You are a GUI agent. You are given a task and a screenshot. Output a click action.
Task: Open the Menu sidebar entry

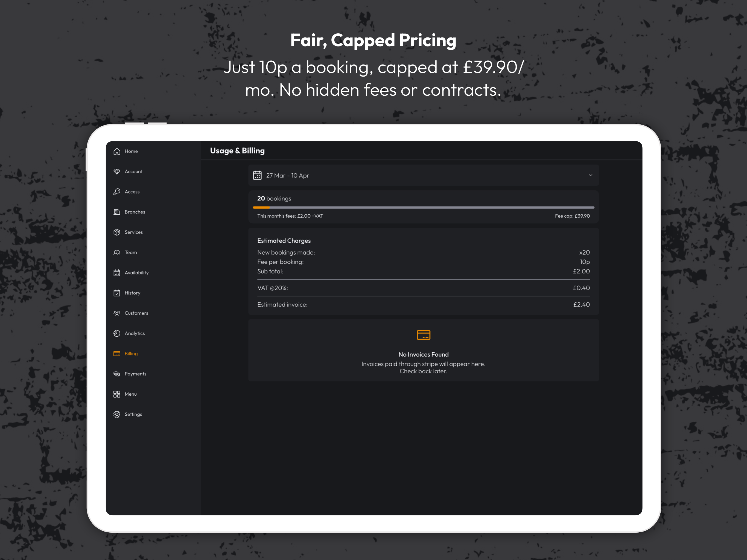click(x=125, y=394)
